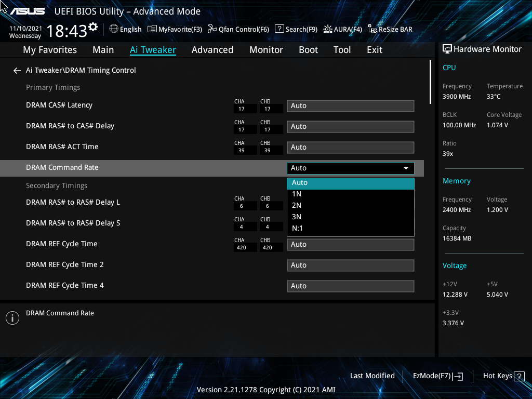
Task: Select 3N command rate option
Action: (x=351, y=217)
